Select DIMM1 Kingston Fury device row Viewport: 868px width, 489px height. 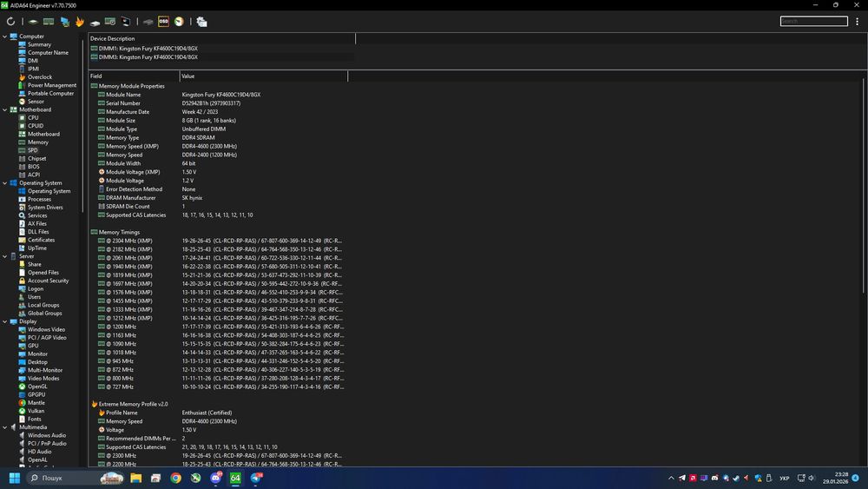221,49
